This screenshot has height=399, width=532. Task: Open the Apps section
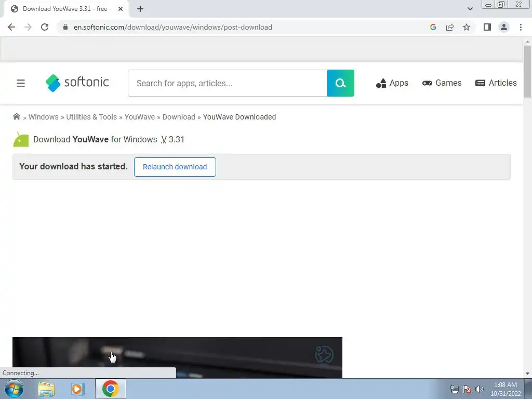(x=392, y=83)
